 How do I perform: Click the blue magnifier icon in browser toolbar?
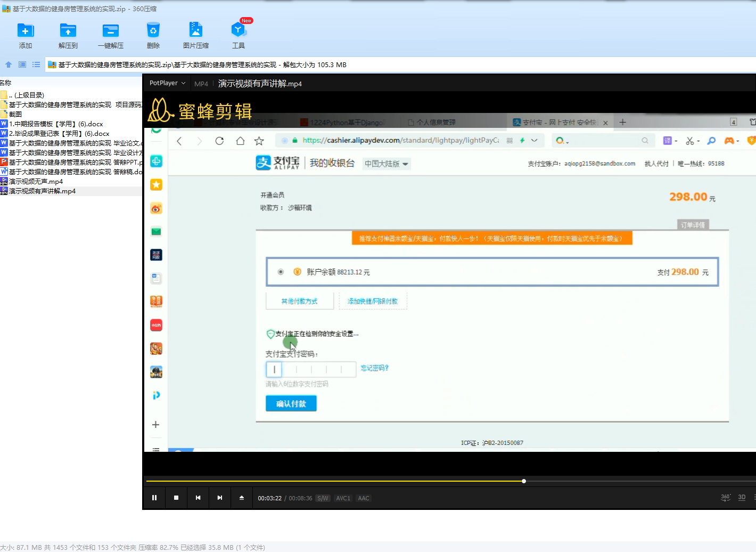click(711, 141)
